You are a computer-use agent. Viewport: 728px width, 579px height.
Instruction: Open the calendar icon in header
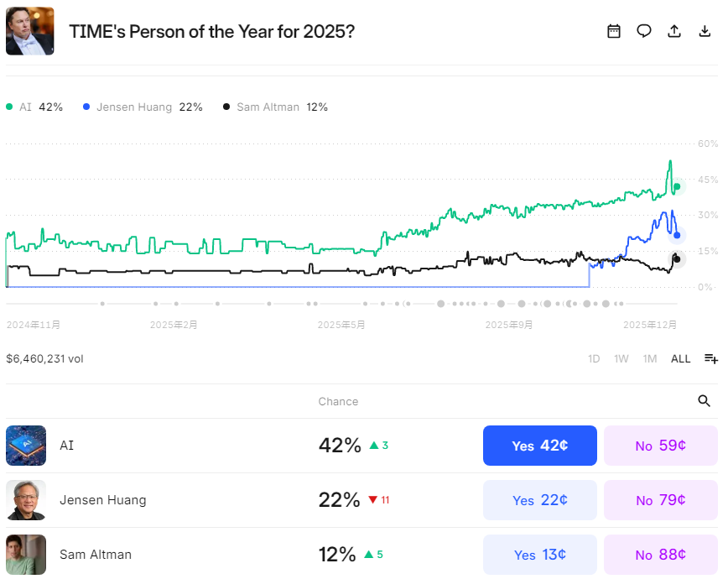click(x=614, y=31)
